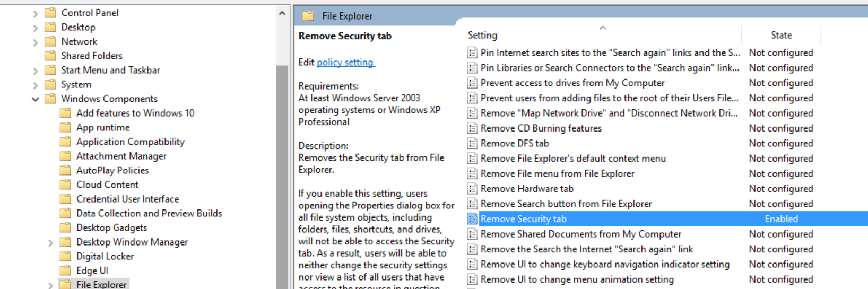The image size is (868, 289).
Task: Click the tree pane scroll up arrow
Action: pos(282,13)
